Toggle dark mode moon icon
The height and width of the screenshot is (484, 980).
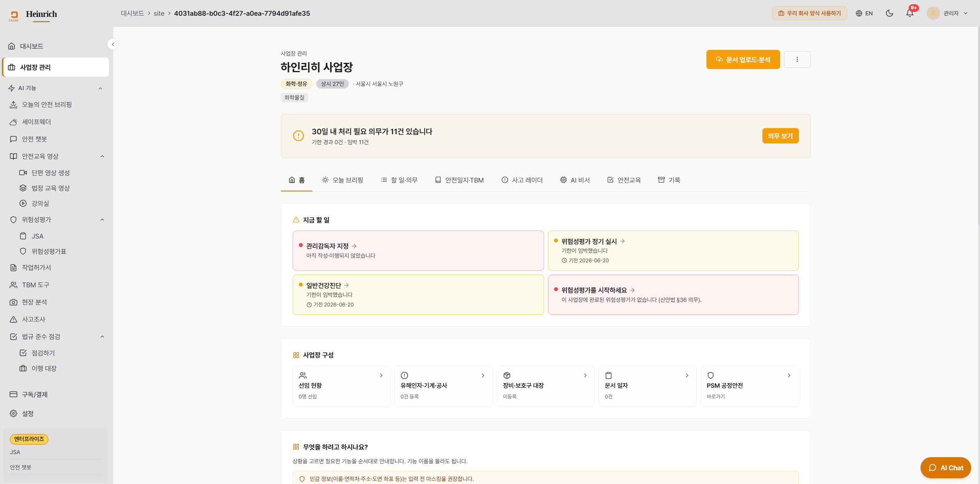889,13
